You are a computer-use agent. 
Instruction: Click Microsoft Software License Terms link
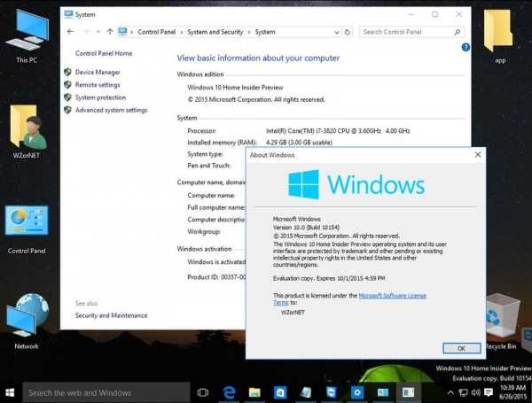392,296
